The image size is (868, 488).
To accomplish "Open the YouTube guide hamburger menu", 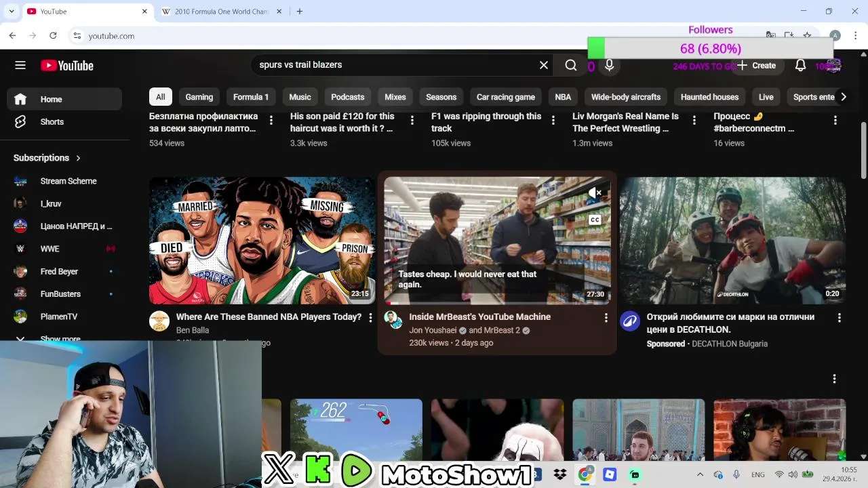I will [x=20, y=65].
